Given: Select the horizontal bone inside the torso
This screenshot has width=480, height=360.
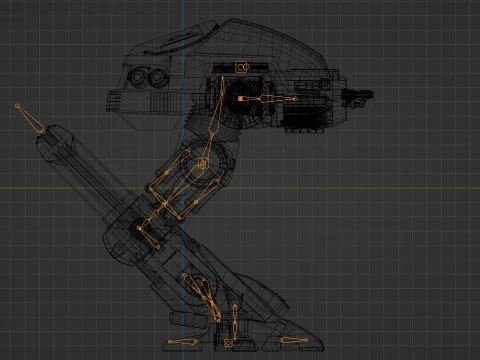Looking at the screenshot, I should [268, 99].
